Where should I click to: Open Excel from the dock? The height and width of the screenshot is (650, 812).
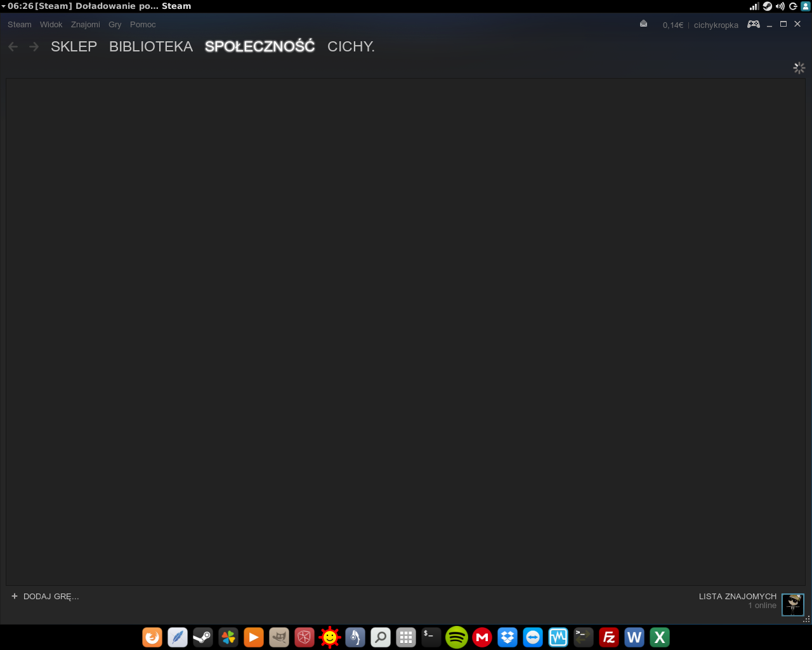click(x=660, y=637)
